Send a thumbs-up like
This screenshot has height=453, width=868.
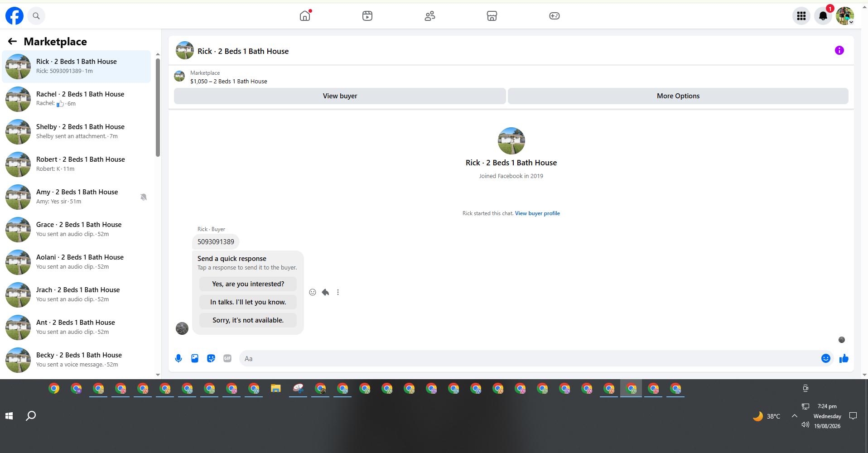tap(844, 358)
